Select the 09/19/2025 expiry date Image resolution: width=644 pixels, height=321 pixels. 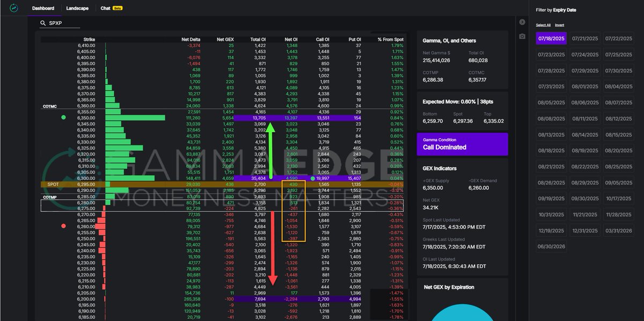tap(551, 198)
